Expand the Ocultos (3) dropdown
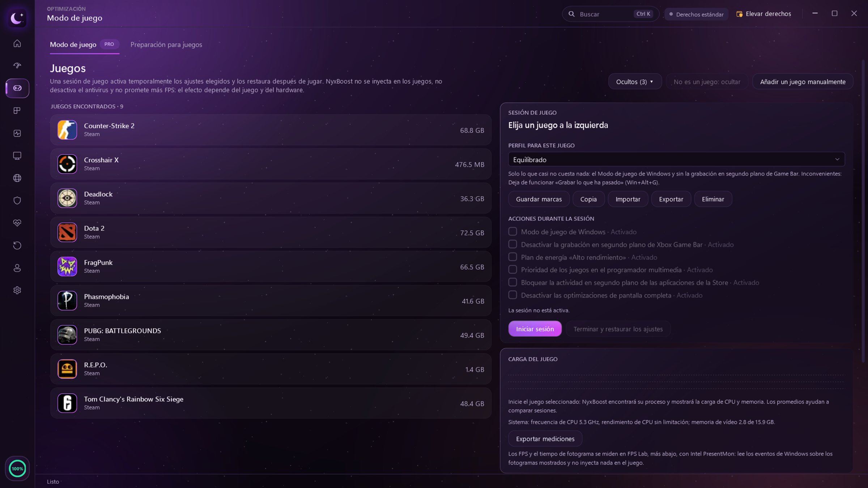This screenshot has height=488, width=868. [635, 82]
